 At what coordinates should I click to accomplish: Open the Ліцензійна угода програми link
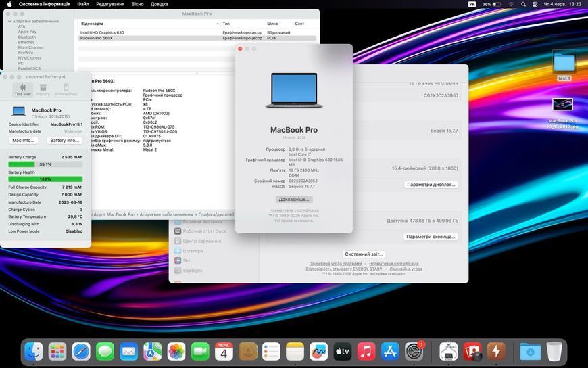(x=335, y=264)
